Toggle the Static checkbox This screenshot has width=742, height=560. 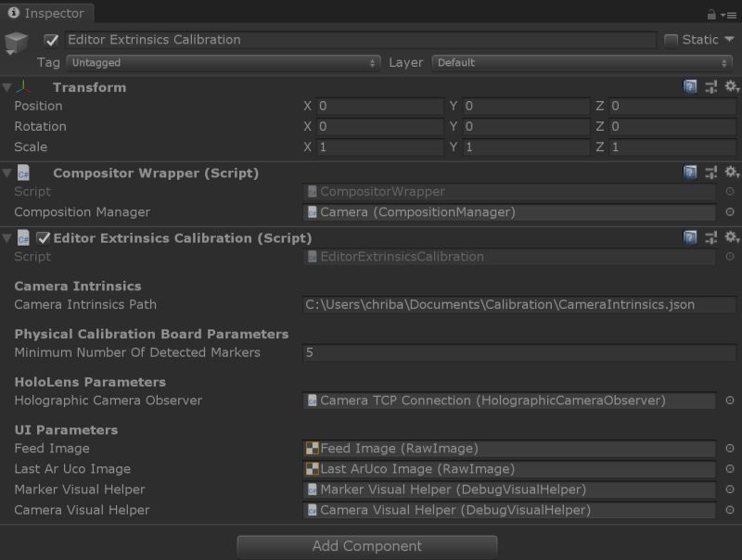click(671, 40)
